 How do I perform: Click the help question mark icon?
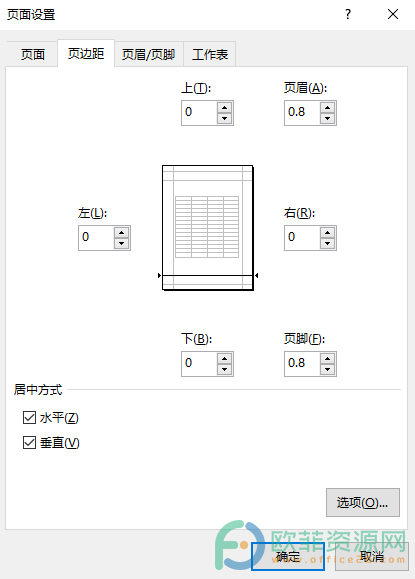[347, 14]
